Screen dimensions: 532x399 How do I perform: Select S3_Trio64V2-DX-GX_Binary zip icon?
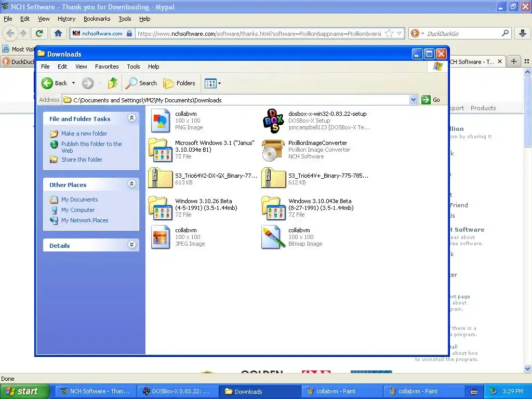pyautogui.click(x=160, y=178)
